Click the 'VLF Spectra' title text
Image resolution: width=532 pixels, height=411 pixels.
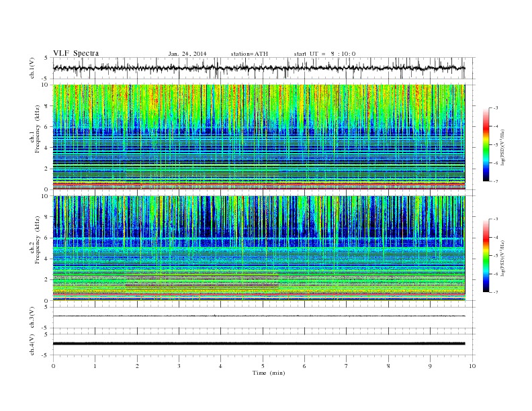click(76, 53)
